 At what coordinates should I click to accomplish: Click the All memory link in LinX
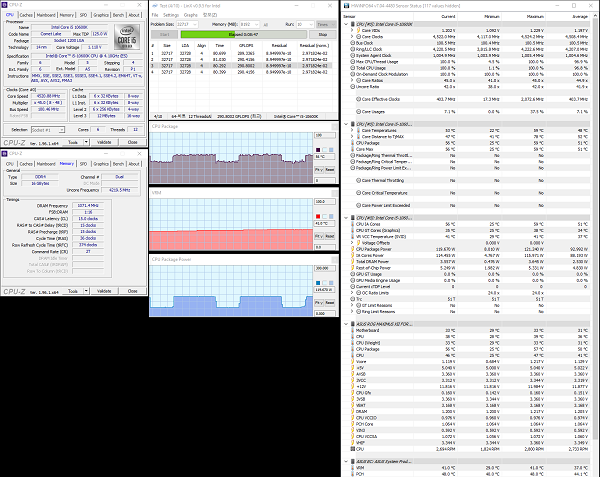click(266, 24)
